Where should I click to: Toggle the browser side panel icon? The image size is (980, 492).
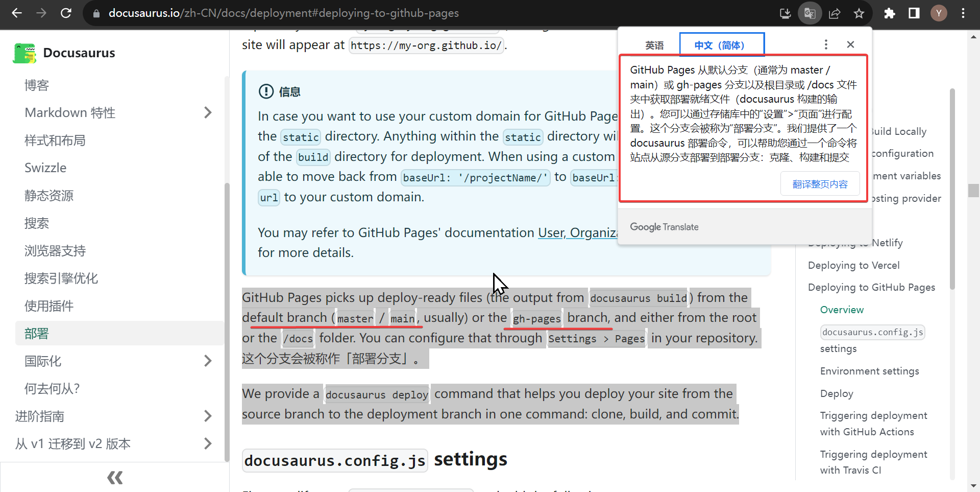click(x=914, y=13)
